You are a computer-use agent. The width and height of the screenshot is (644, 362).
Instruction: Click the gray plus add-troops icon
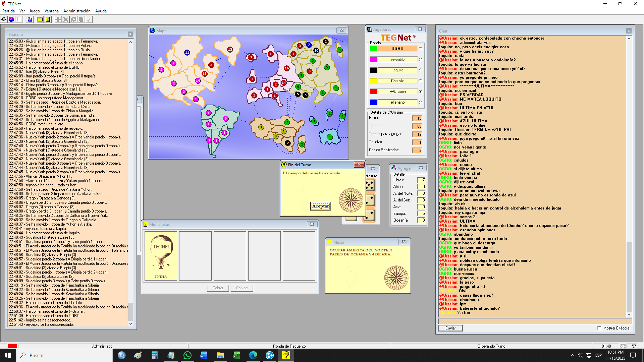tap(58, 19)
